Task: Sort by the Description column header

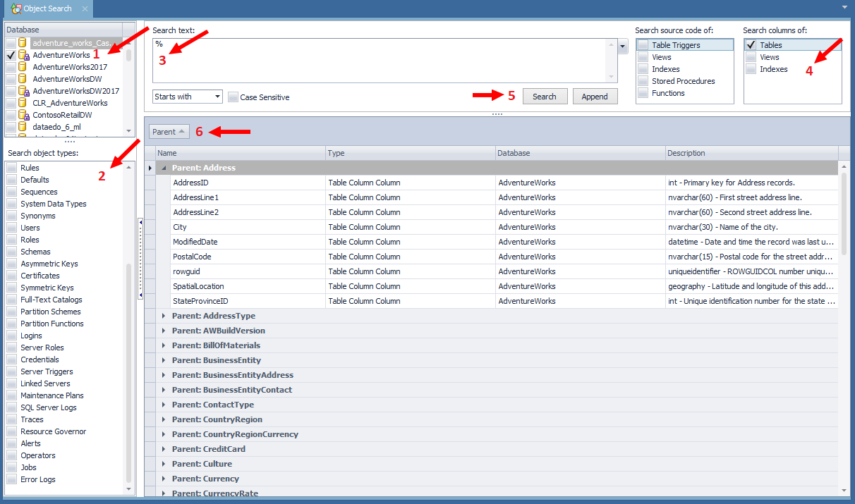Action: 751,153
